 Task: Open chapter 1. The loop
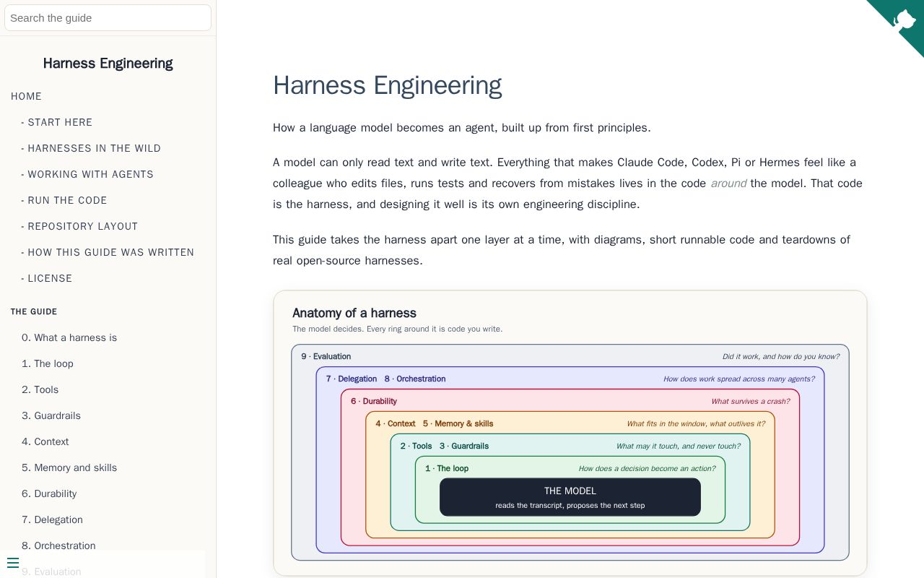[x=48, y=363]
